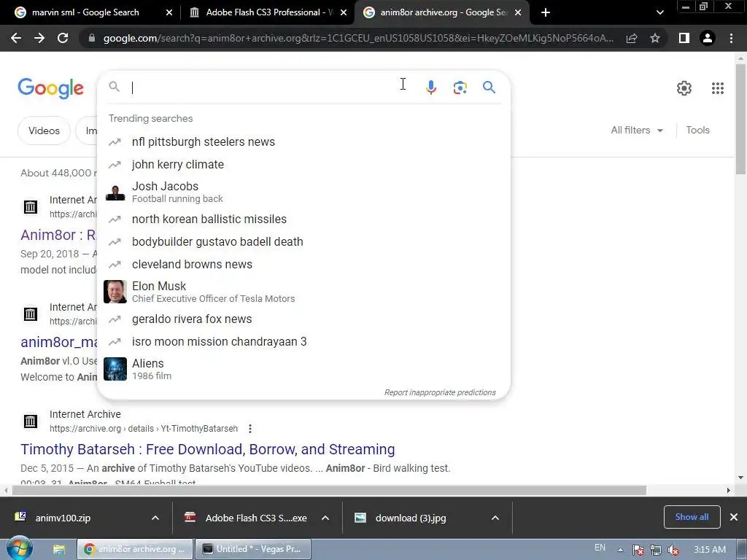This screenshot has height=560, width=747.
Task: Open Google quick settings gear
Action: coord(684,88)
